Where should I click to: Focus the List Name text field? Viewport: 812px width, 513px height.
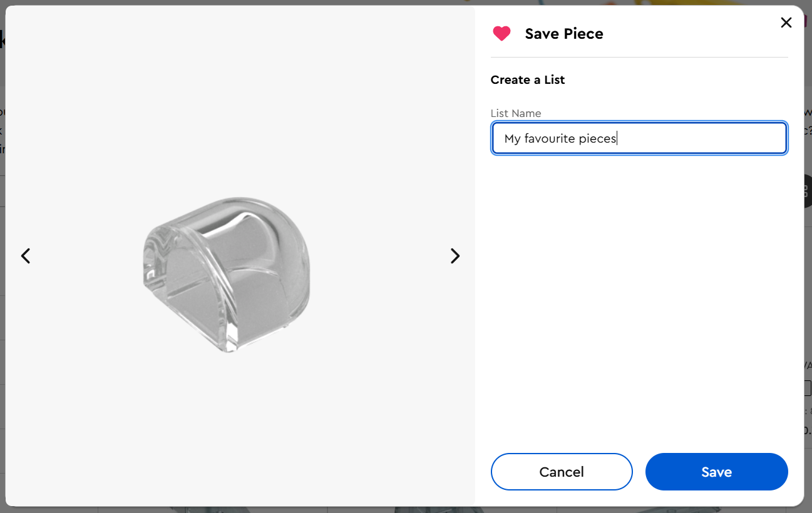pos(639,138)
